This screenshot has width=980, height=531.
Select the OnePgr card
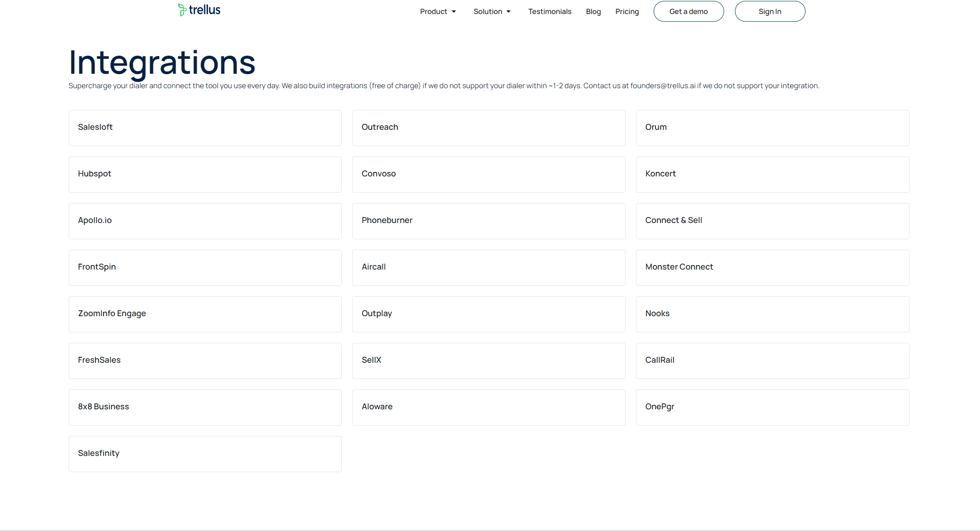(x=773, y=408)
